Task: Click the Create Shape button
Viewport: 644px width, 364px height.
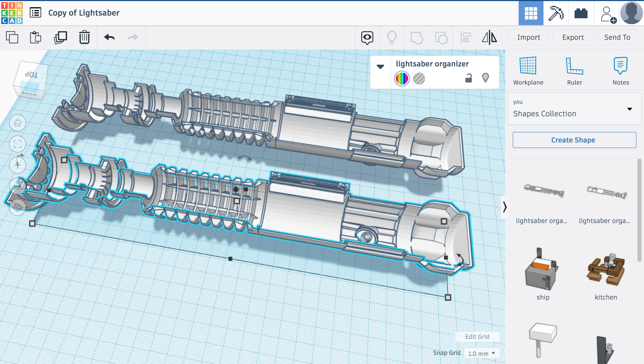Action: [574, 140]
